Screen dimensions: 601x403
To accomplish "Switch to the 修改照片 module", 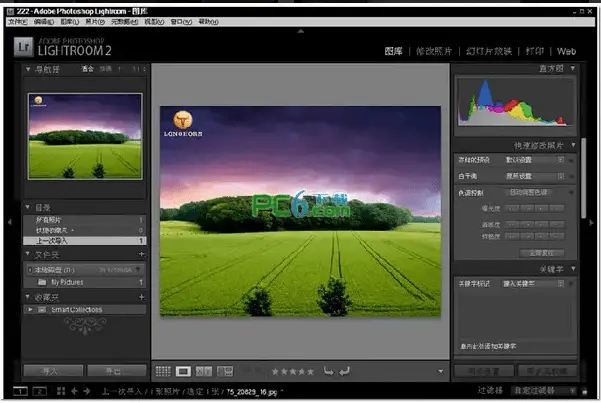I will click(x=434, y=50).
